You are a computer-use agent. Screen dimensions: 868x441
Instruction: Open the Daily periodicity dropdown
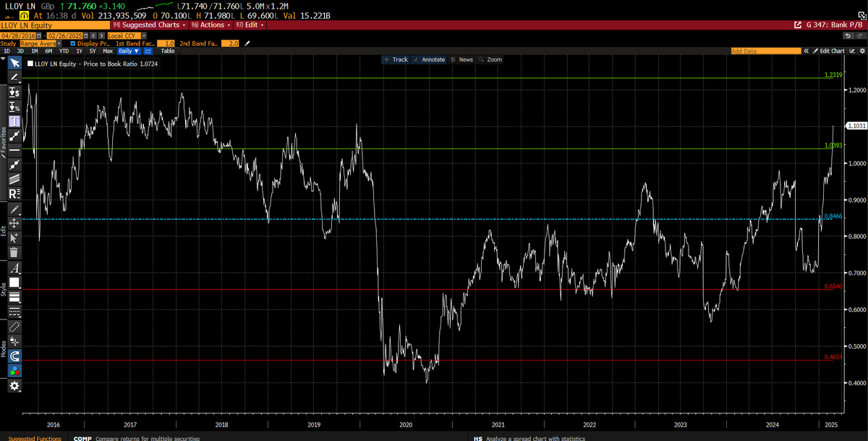(x=129, y=51)
